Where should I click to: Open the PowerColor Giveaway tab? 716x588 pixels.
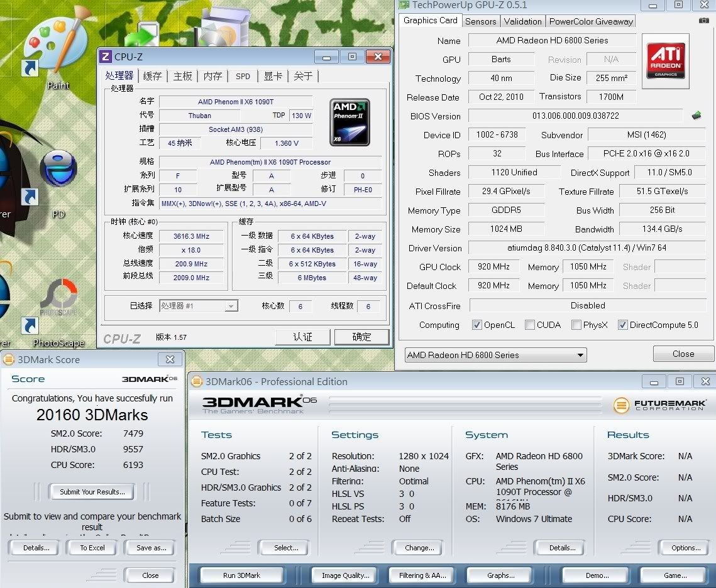[591, 21]
